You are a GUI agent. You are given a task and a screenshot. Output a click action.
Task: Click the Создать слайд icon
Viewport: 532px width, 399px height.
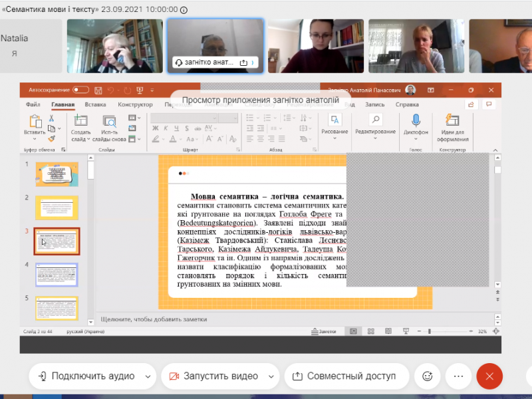[80, 120]
